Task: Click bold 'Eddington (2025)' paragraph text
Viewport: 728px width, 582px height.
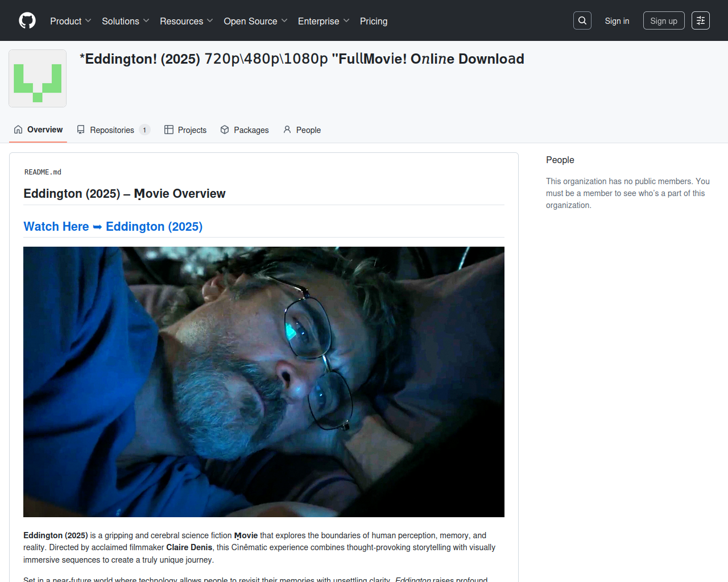Action: [56, 535]
